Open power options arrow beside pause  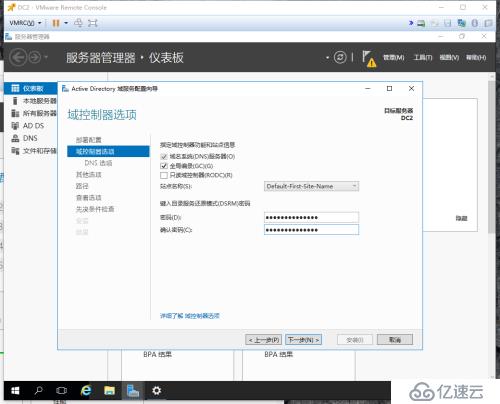click(x=66, y=23)
